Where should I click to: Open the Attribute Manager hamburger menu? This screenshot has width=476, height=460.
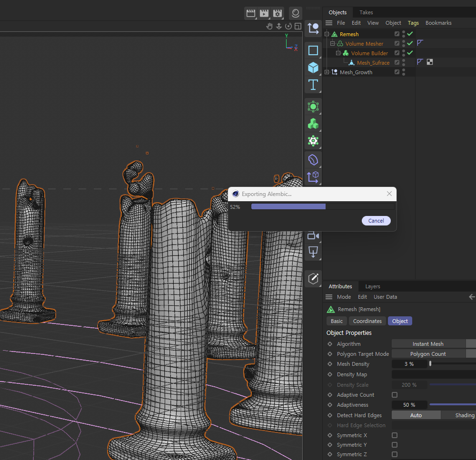[329, 297]
